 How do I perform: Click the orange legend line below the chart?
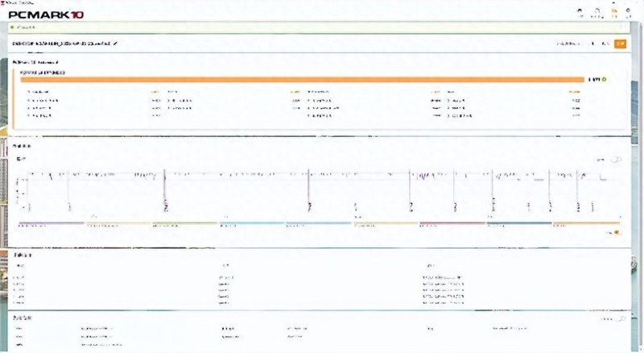(x=587, y=223)
